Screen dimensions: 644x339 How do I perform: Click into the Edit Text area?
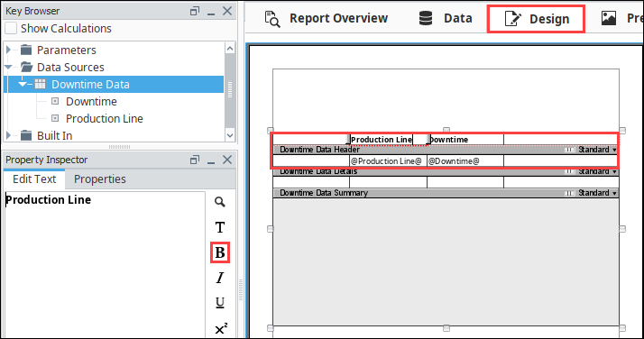click(105, 265)
